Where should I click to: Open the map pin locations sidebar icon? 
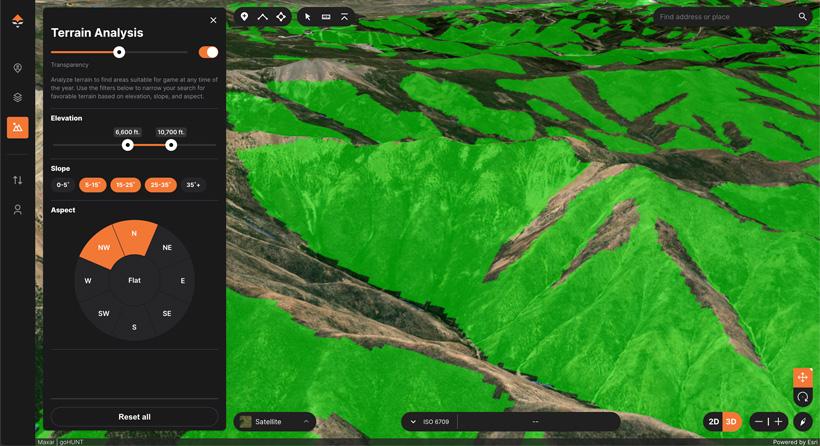pos(17,68)
